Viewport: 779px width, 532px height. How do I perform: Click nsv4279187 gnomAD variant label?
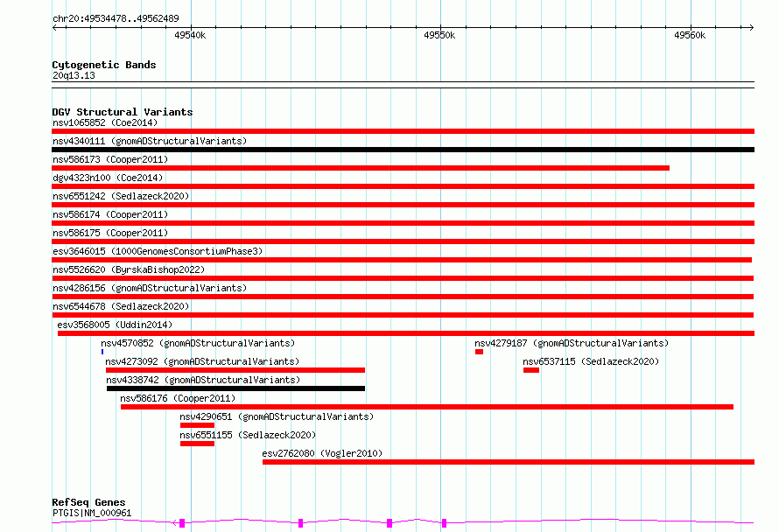coord(572,343)
